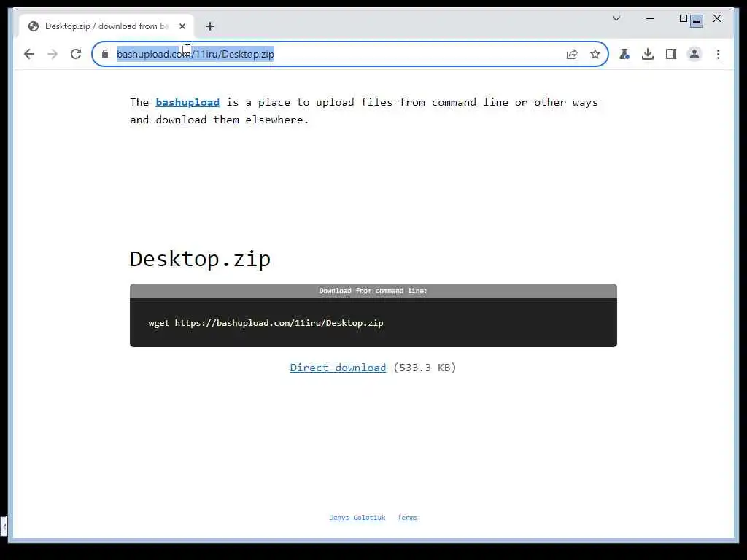This screenshot has height=560, width=747.
Task: Click the Direct download link
Action: pos(338,367)
